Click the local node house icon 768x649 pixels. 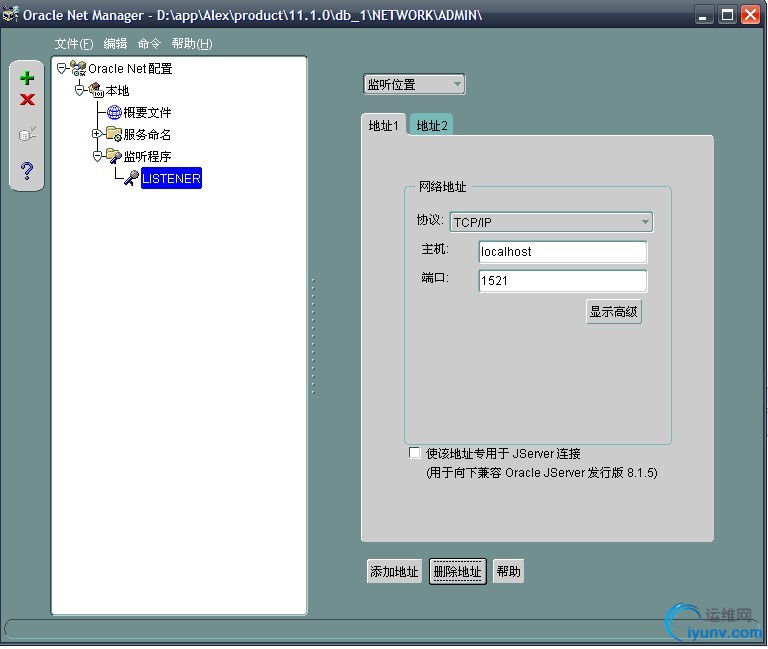coord(96,90)
